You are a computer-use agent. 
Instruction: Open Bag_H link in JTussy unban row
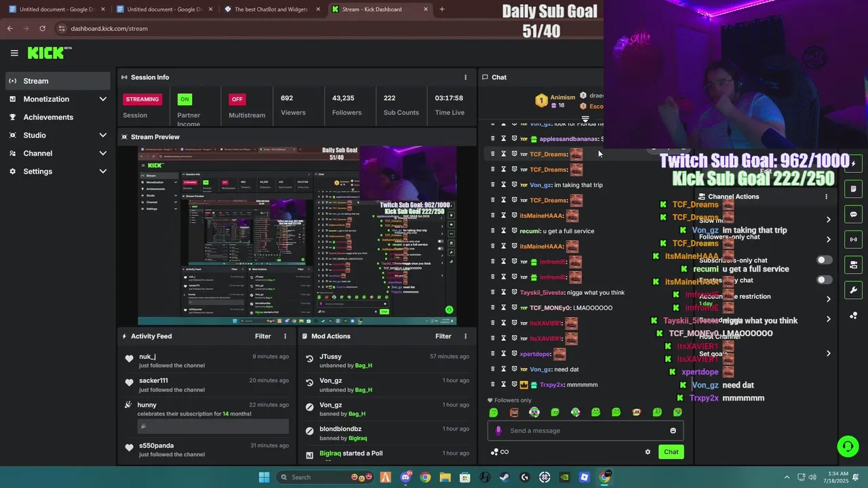click(x=363, y=365)
